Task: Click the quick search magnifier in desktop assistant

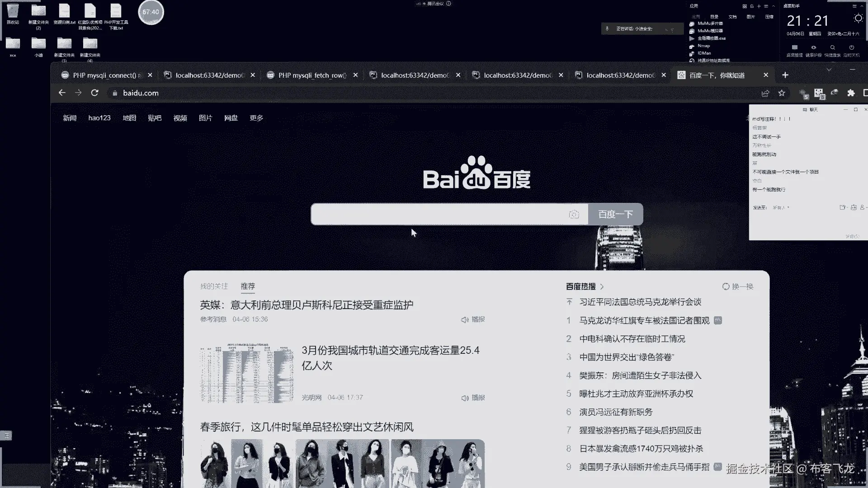Action: point(833,47)
